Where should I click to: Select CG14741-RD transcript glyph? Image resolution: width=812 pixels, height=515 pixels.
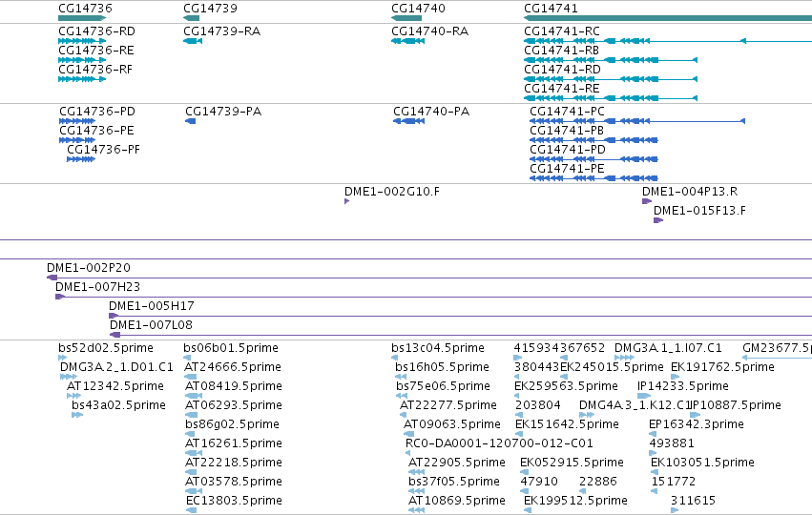pyautogui.click(x=611, y=79)
